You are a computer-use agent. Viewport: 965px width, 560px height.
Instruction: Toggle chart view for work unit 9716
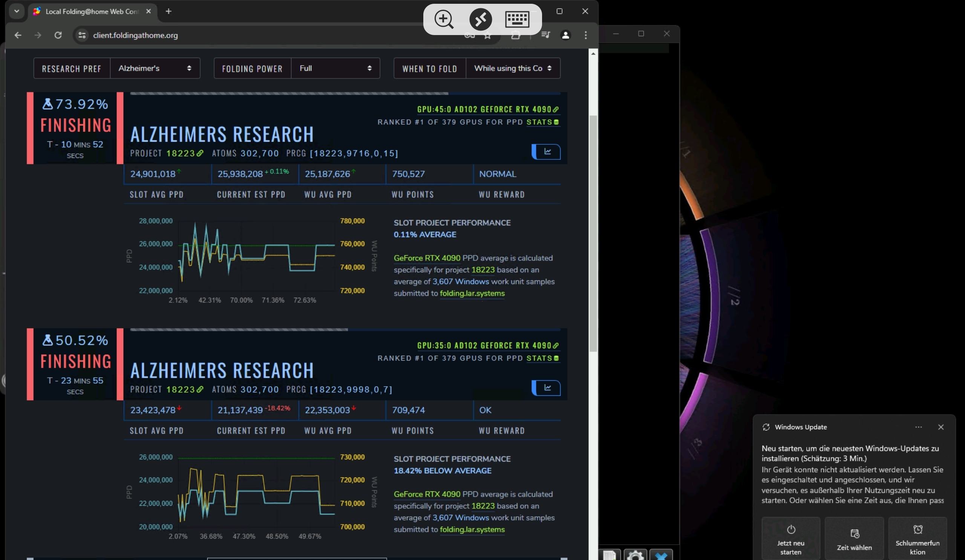click(x=547, y=152)
